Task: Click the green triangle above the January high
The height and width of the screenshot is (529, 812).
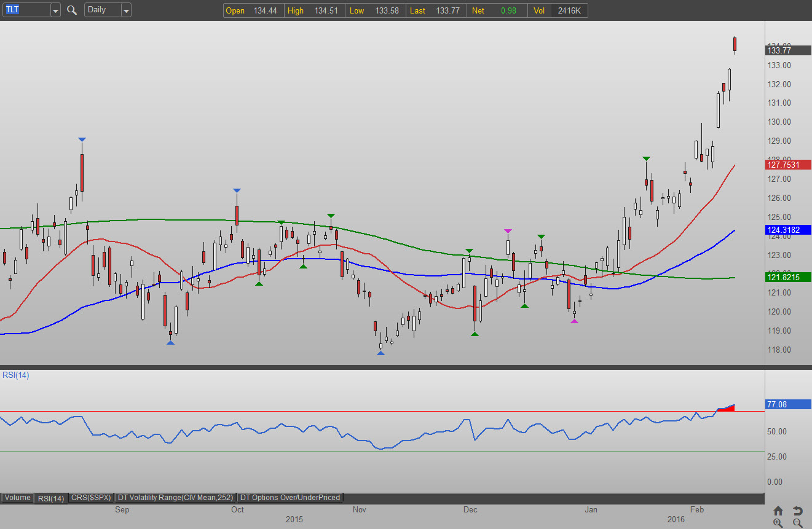Action: click(x=646, y=159)
